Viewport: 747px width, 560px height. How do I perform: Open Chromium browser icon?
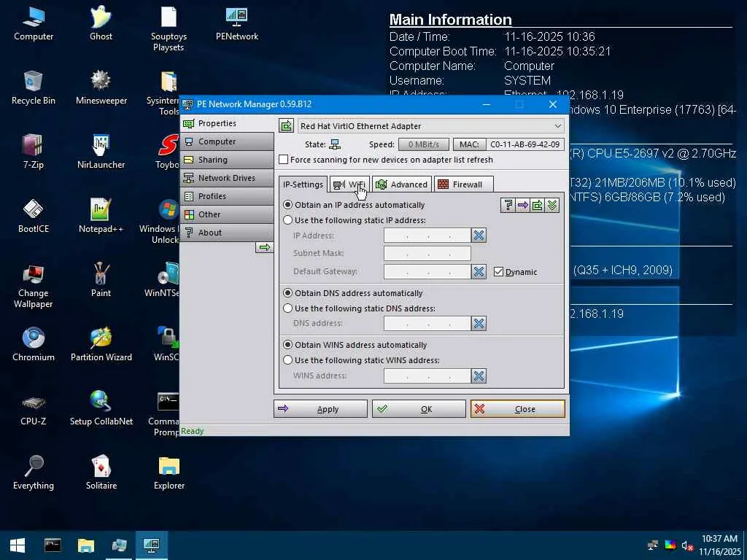pyautogui.click(x=34, y=344)
